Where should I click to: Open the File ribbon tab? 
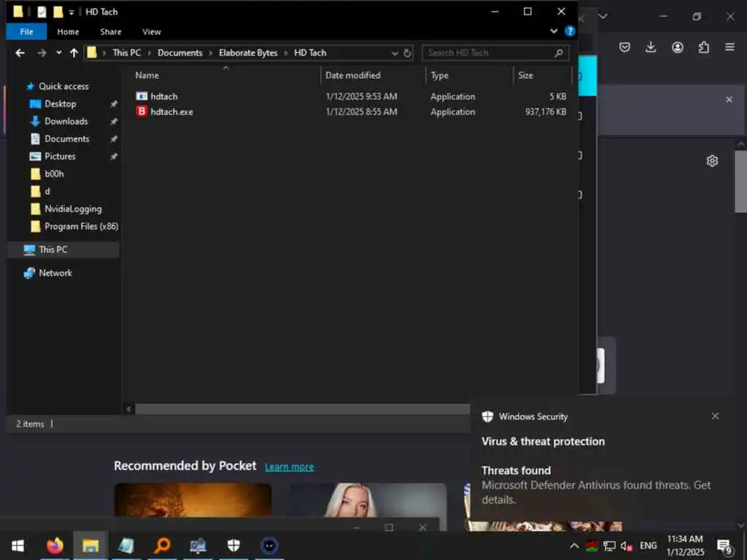(26, 32)
